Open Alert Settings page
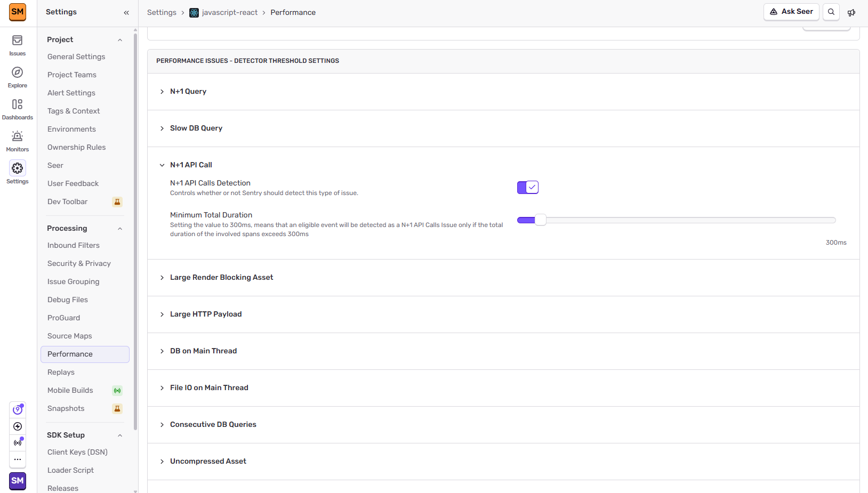 click(x=85, y=93)
